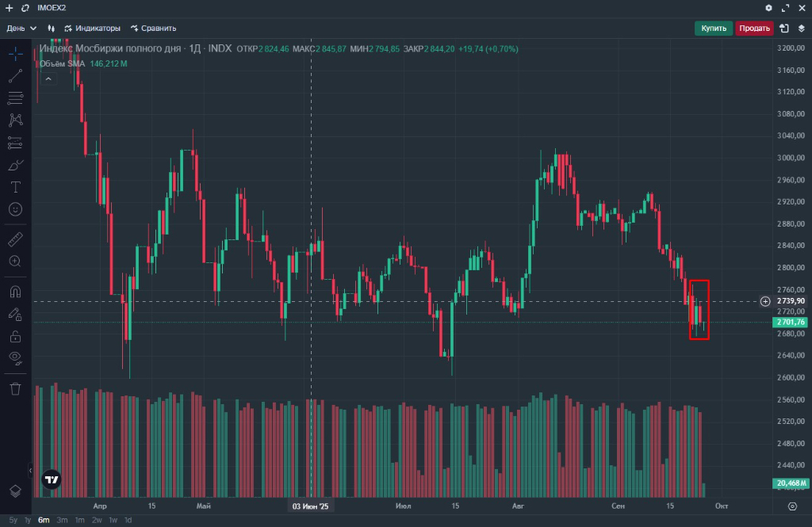Delete all drawings with trash icon
812x527 pixels.
15,388
